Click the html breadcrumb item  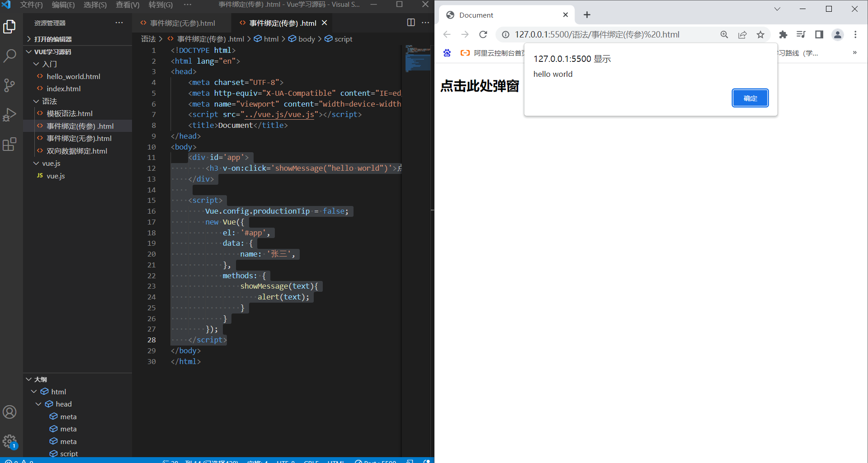coord(266,39)
